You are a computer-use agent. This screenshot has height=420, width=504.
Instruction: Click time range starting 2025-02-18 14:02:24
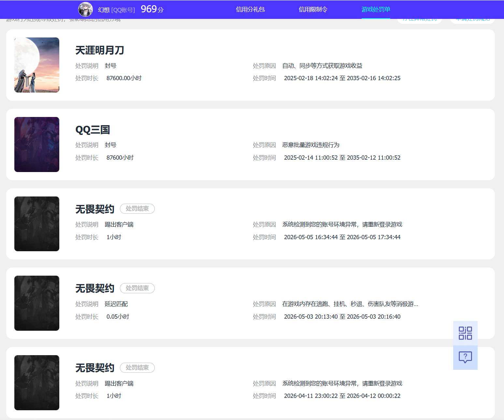click(x=342, y=78)
